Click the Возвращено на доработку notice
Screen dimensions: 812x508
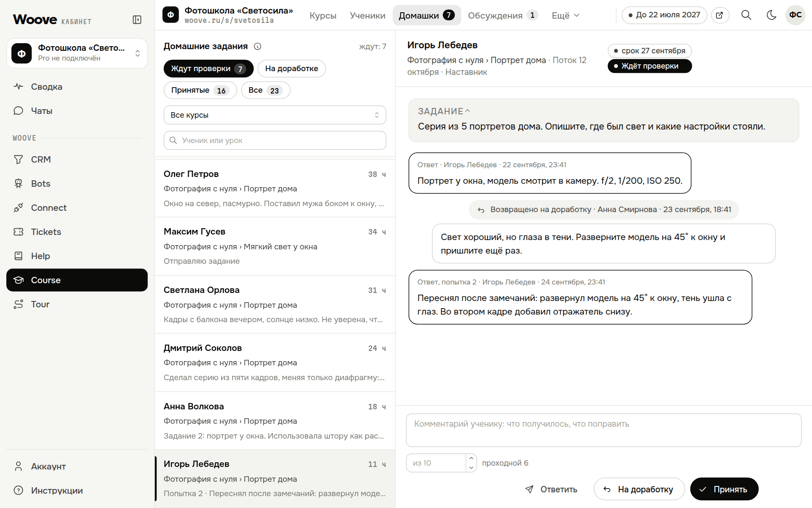[604, 210]
